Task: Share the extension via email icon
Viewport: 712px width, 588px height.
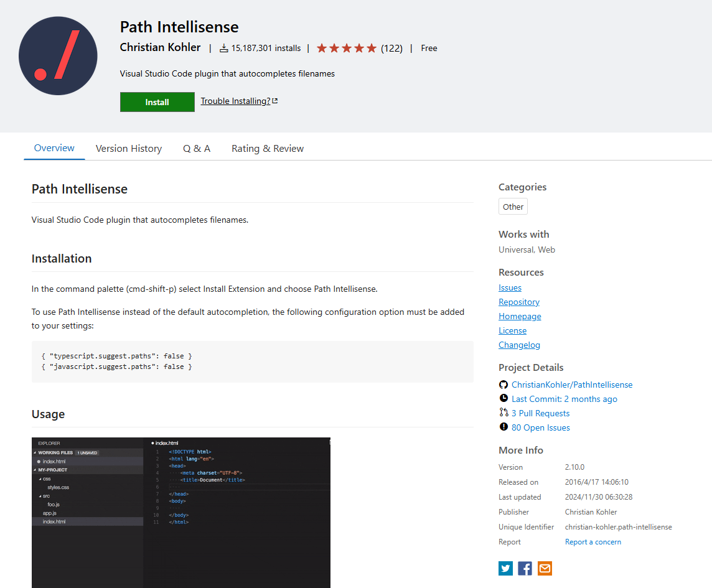Action: 545,569
